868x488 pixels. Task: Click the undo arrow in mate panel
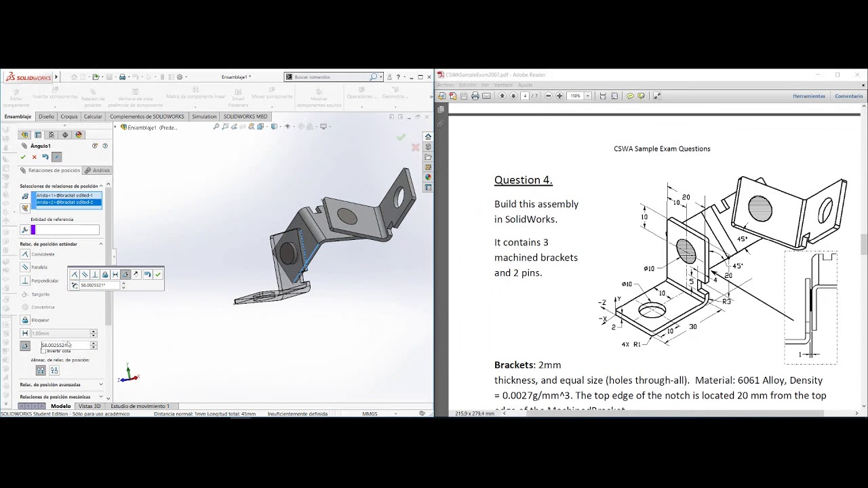pos(45,157)
